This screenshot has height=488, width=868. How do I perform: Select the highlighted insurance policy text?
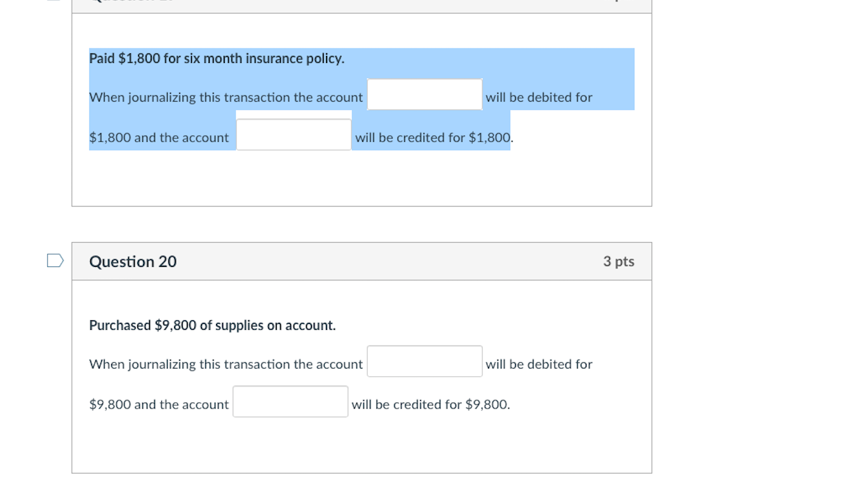(x=216, y=58)
